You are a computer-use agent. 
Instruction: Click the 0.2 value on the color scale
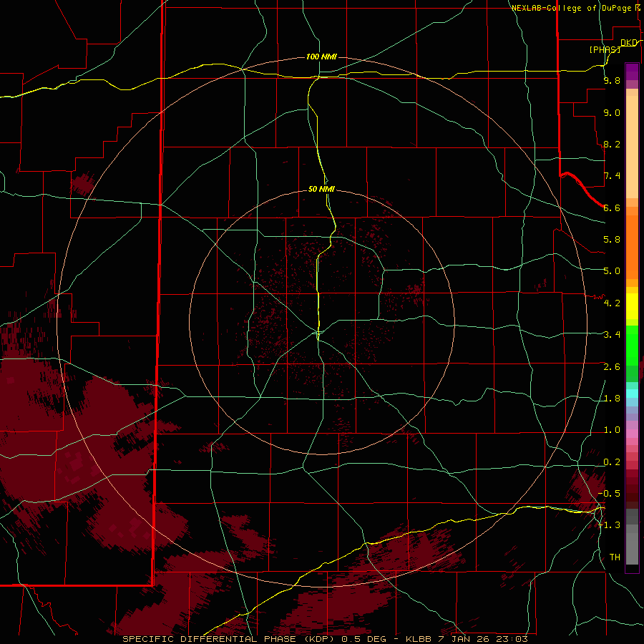612,462
